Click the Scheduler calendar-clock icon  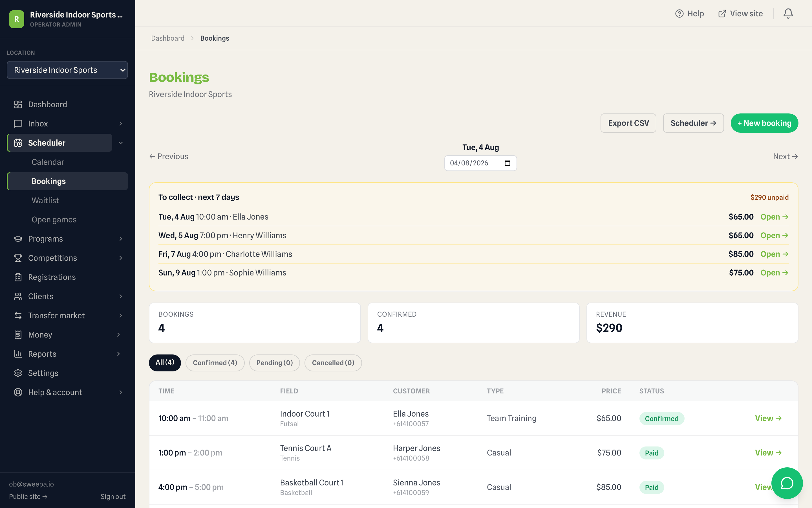click(18, 143)
